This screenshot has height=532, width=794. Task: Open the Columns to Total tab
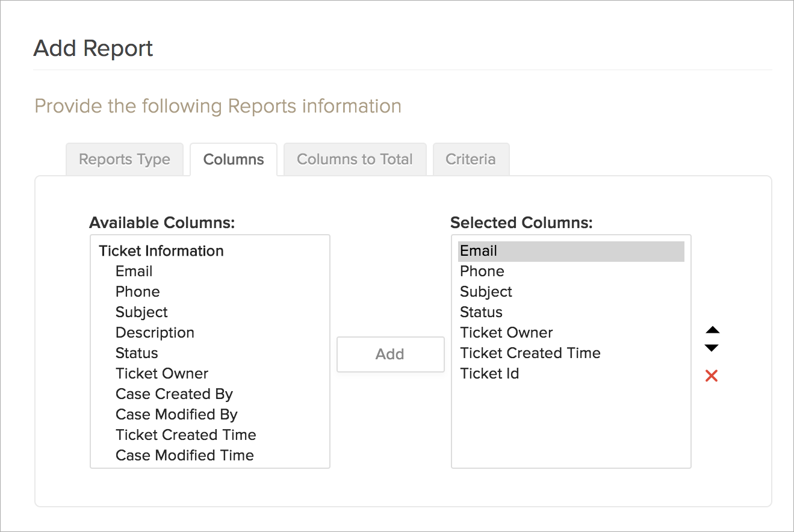[x=355, y=159]
